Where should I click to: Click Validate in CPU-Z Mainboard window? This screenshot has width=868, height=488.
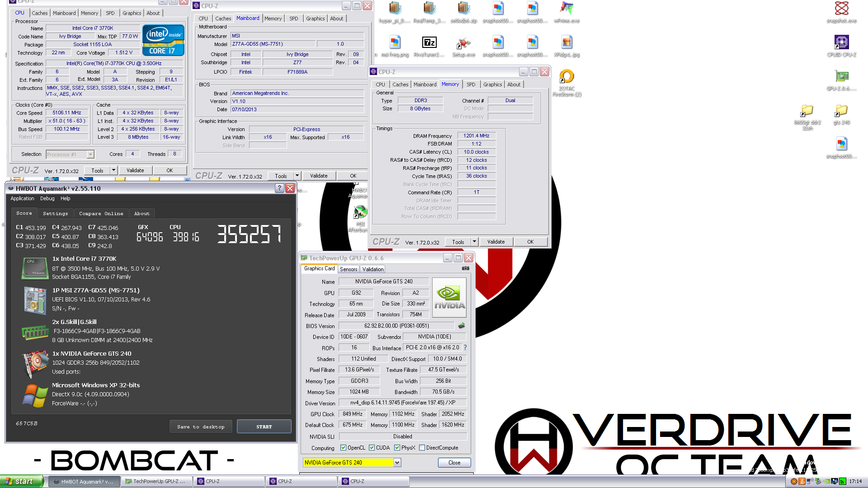319,176
